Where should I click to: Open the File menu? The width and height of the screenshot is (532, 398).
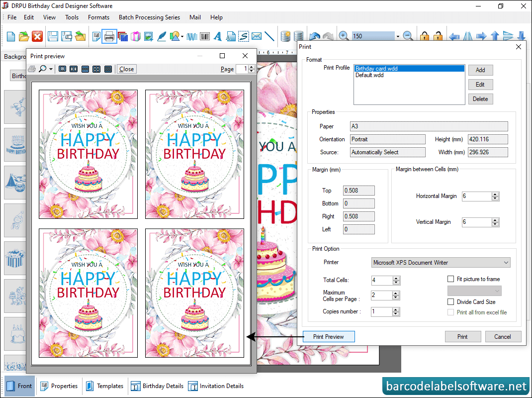[x=12, y=17]
